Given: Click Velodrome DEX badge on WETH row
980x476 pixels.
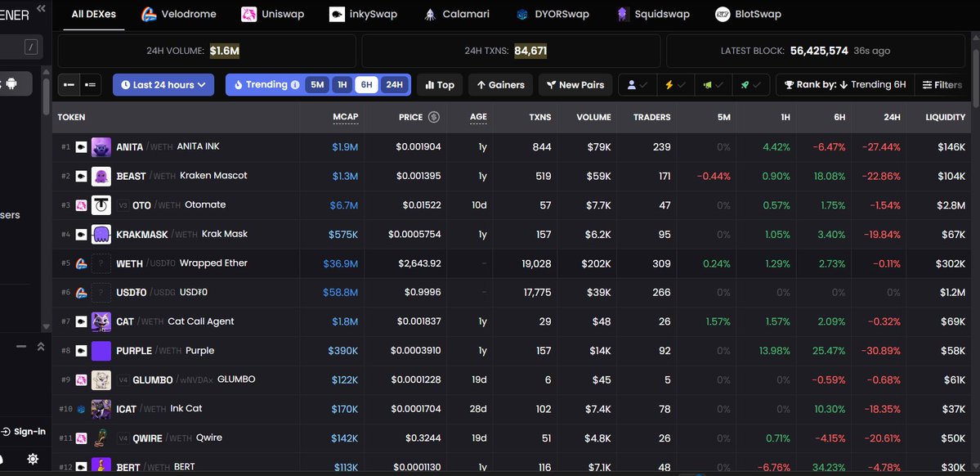Looking at the screenshot, I should coord(81,263).
